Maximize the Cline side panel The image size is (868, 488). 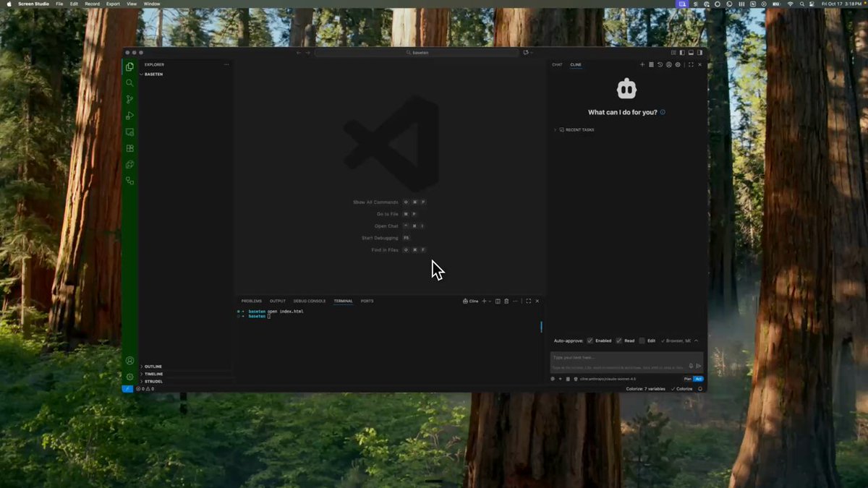(x=691, y=64)
